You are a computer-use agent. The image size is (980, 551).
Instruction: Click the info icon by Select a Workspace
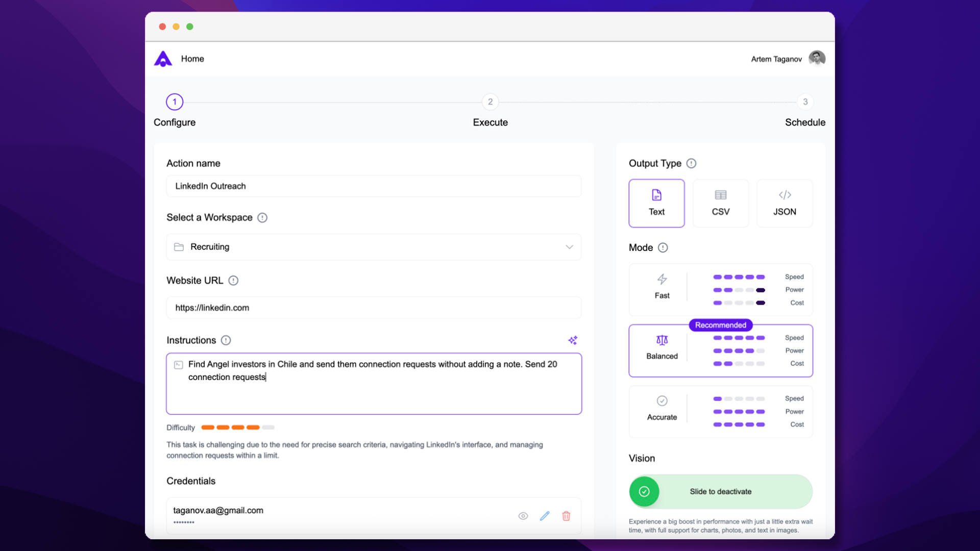[262, 218]
